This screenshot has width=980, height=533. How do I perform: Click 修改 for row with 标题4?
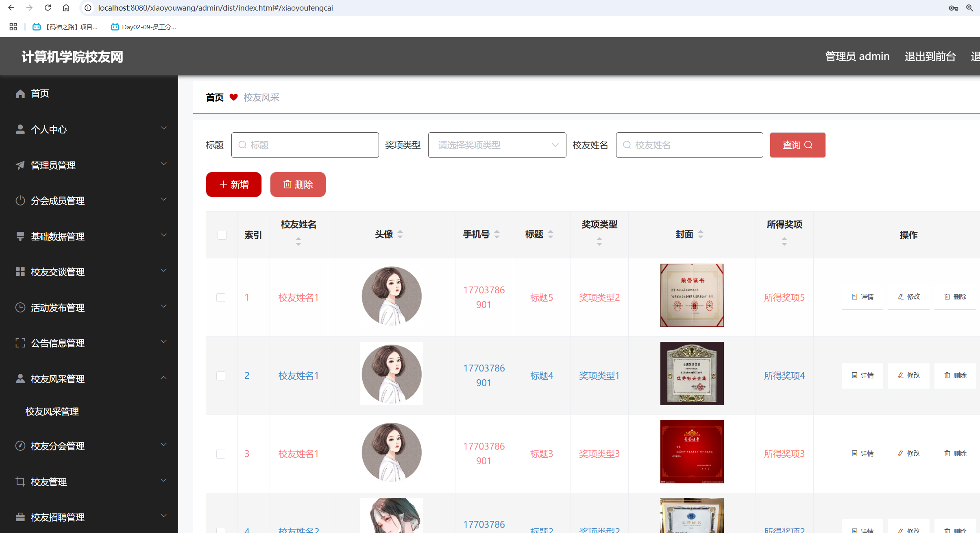(x=909, y=375)
